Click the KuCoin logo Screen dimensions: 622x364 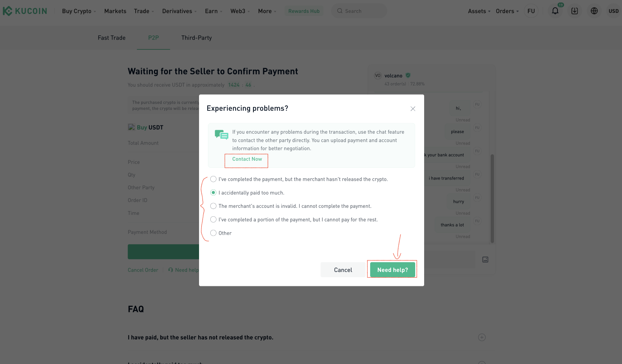click(x=25, y=11)
